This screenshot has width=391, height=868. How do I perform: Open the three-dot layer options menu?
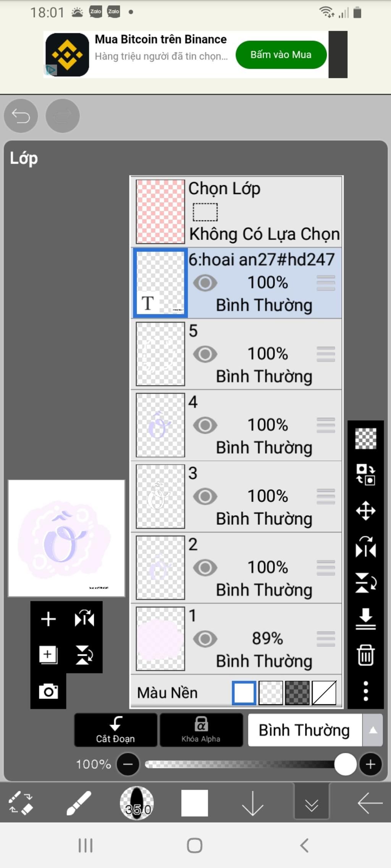pos(365,691)
